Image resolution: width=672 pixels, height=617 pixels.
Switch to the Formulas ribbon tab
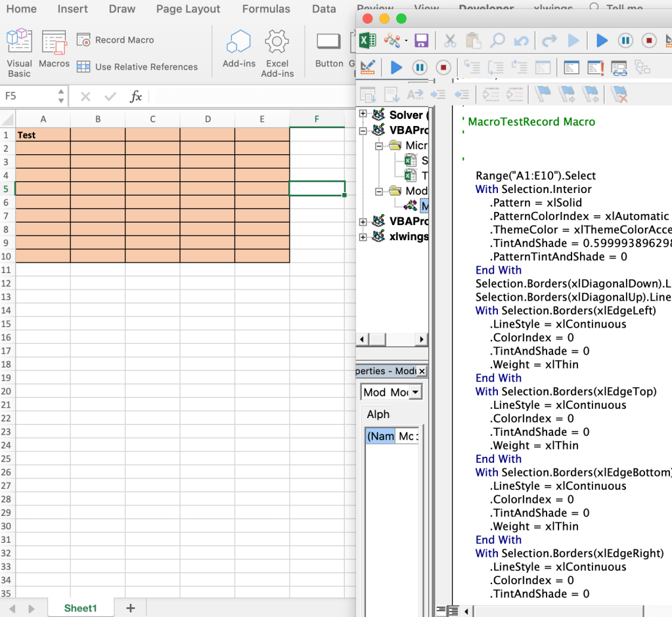pos(266,9)
